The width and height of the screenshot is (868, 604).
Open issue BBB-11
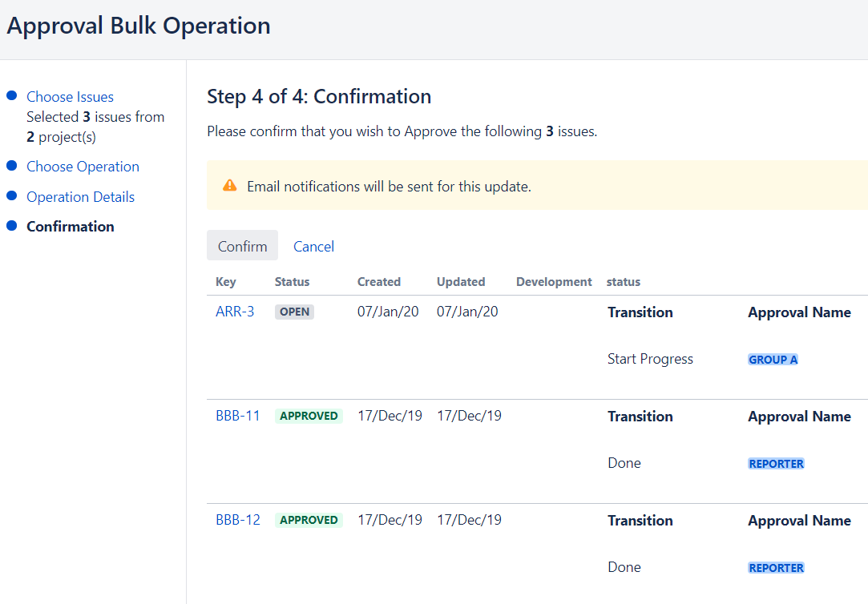(x=238, y=416)
